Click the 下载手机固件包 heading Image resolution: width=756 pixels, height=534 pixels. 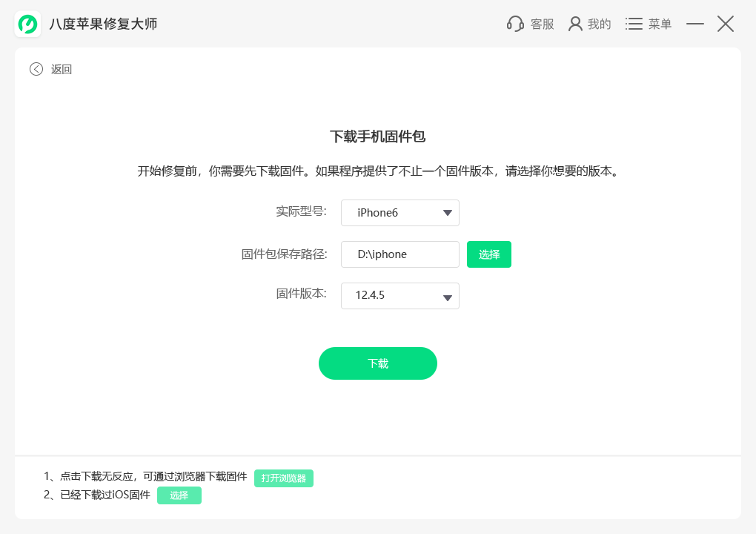tap(377, 136)
